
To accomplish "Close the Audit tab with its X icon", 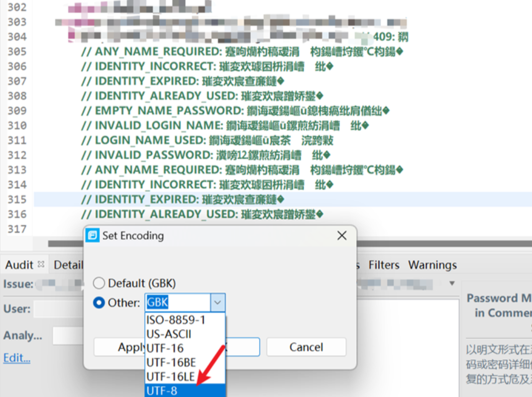I will [41, 264].
